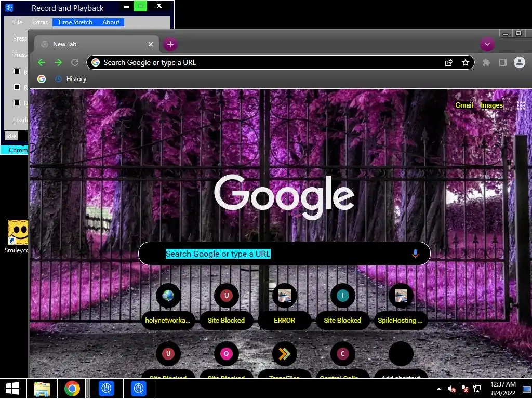Open the Chrome profile avatar icon
The height and width of the screenshot is (399, 532).
pos(520,62)
